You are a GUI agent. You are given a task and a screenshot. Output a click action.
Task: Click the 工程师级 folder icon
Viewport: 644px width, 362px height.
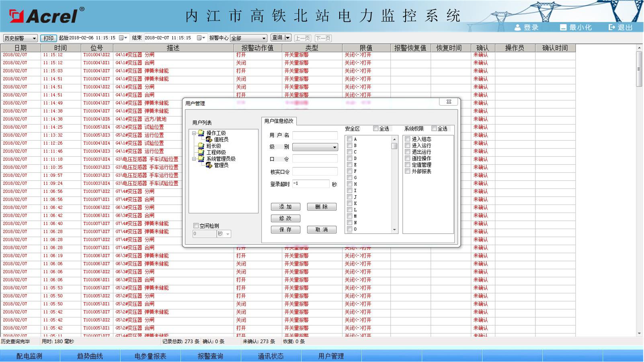click(201, 152)
